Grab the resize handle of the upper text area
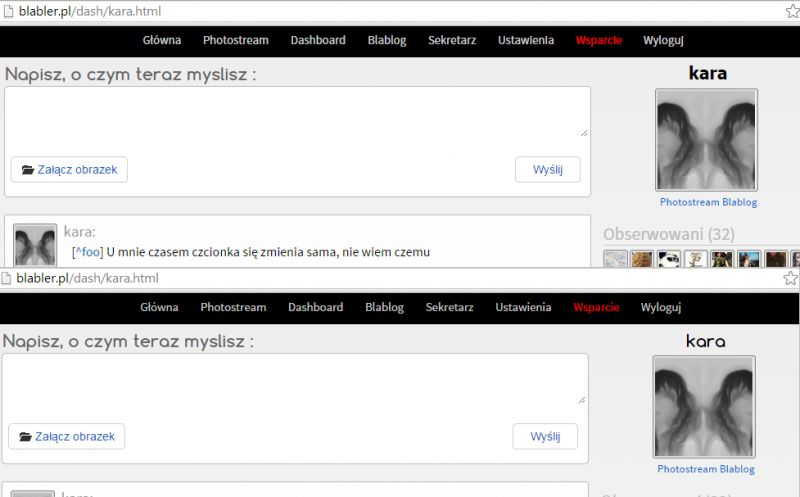800x497 pixels. coord(584,133)
